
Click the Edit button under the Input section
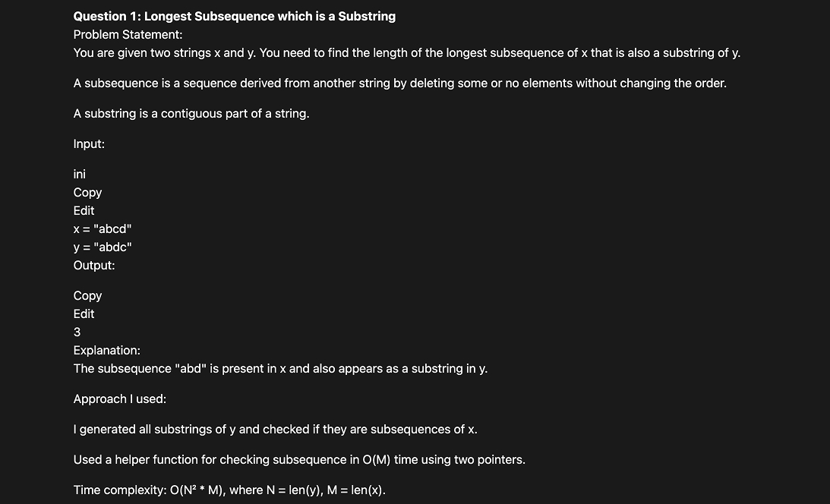pos(84,210)
